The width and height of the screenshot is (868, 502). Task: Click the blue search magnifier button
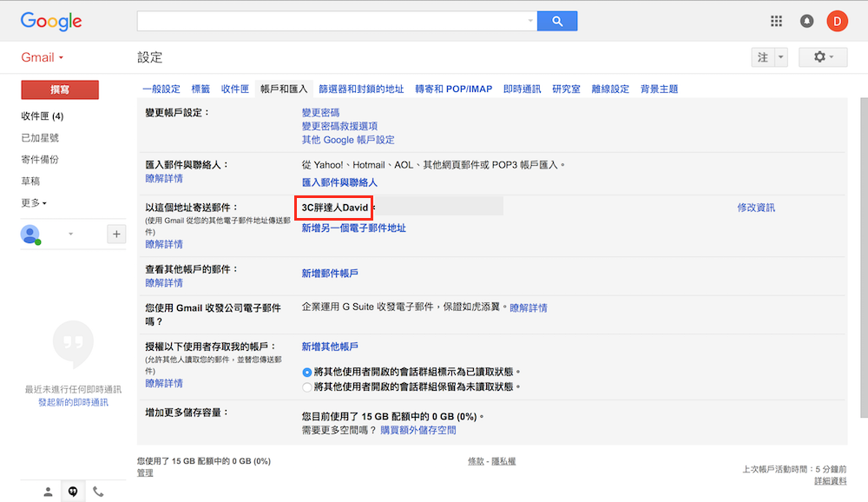pyautogui.click(x=557, y=21)
